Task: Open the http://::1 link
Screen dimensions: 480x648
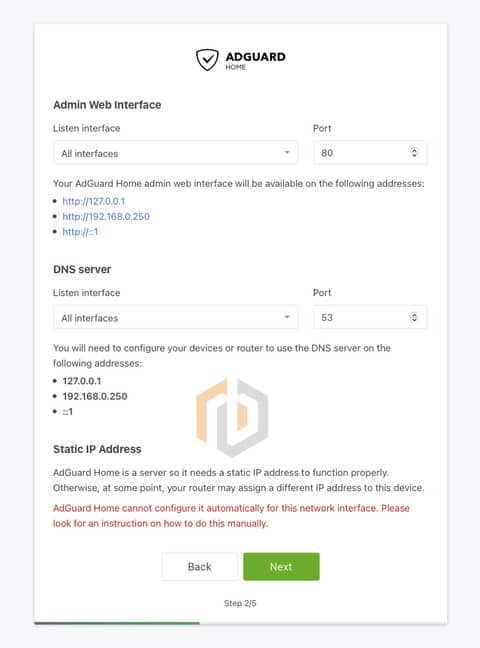Action: (80, 232)
